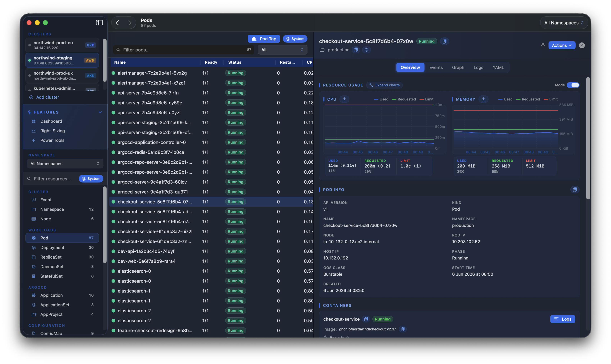
Task: Click the target icon beside production namespace
Action: coord(366,50)
